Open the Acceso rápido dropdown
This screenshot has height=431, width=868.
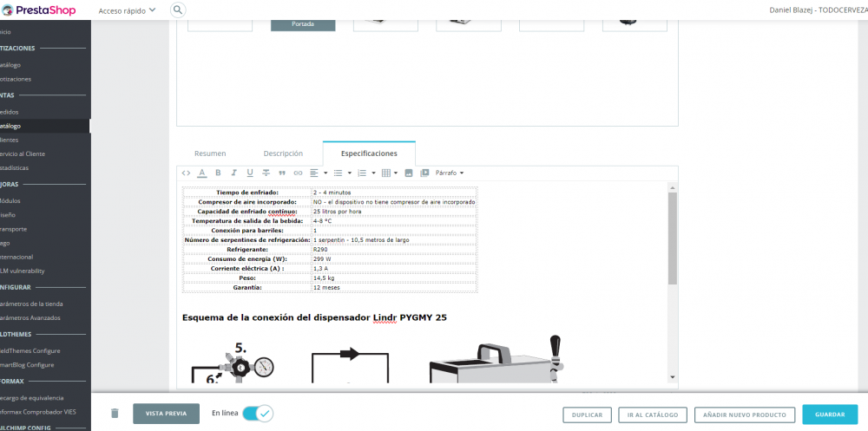point(127,10)
